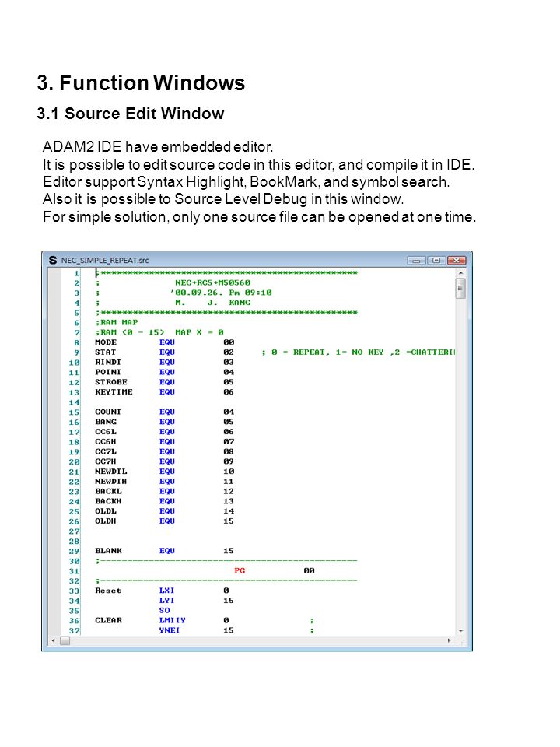Click the NEWDTL label
Image resolution: width=560 pixels, height=747 pixels.
111,472
